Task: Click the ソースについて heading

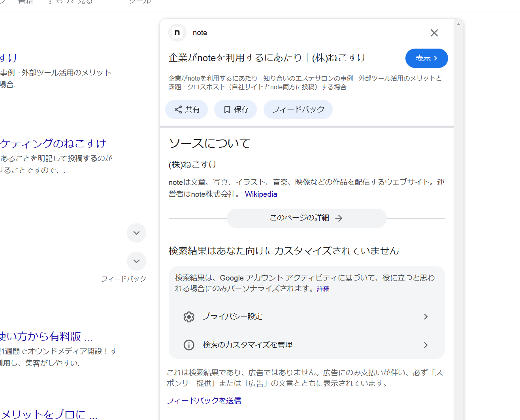Action: click(210, 143)
